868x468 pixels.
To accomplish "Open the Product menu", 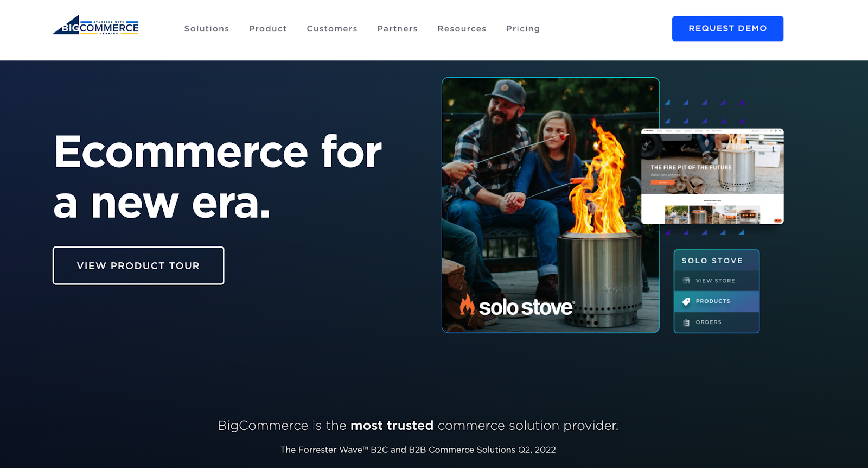I will (x=268, y=29).
